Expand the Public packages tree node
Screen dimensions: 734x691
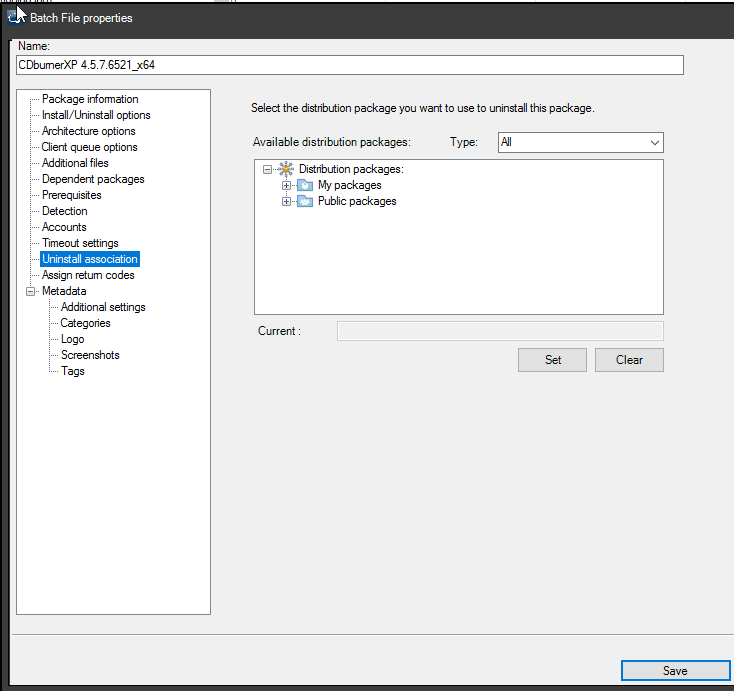pyautogui.click(x=287, y=201)
